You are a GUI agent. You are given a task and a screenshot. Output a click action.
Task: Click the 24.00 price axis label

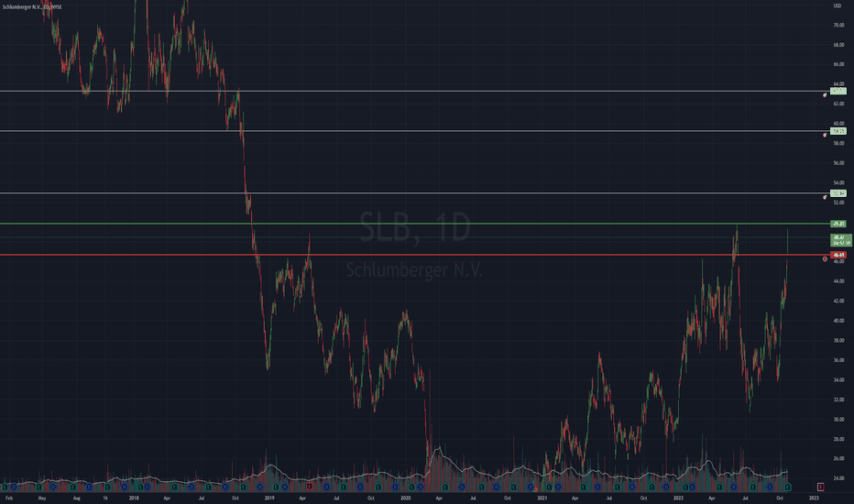pos(838,478)
